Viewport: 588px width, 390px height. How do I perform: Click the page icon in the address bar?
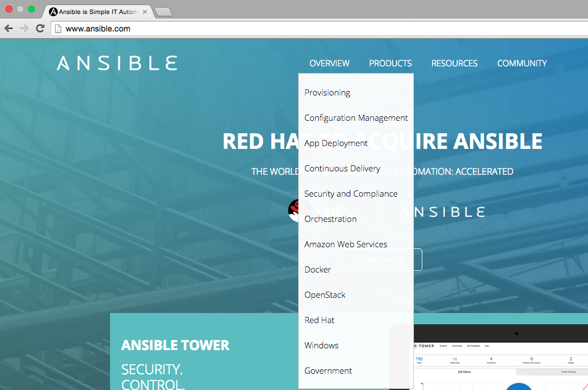(58, 28)
